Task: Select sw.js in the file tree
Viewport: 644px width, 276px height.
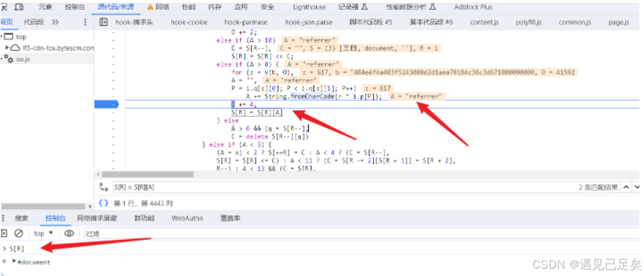Action: tap(22, 59)
